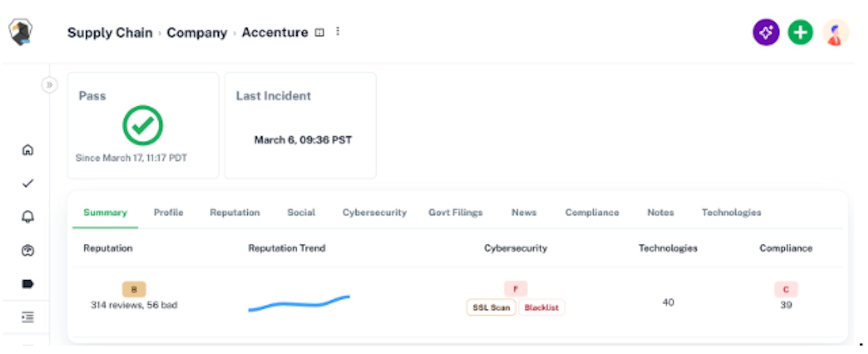Screen dimensions: 868x354
Task: Click the Supply Chain breadcrumb link
Action: point(110,33)
